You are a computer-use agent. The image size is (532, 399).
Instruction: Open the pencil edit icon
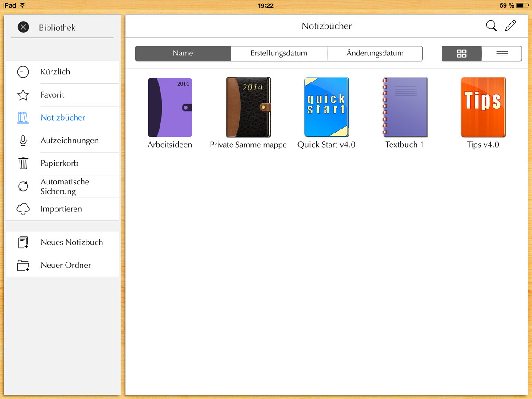510,26
